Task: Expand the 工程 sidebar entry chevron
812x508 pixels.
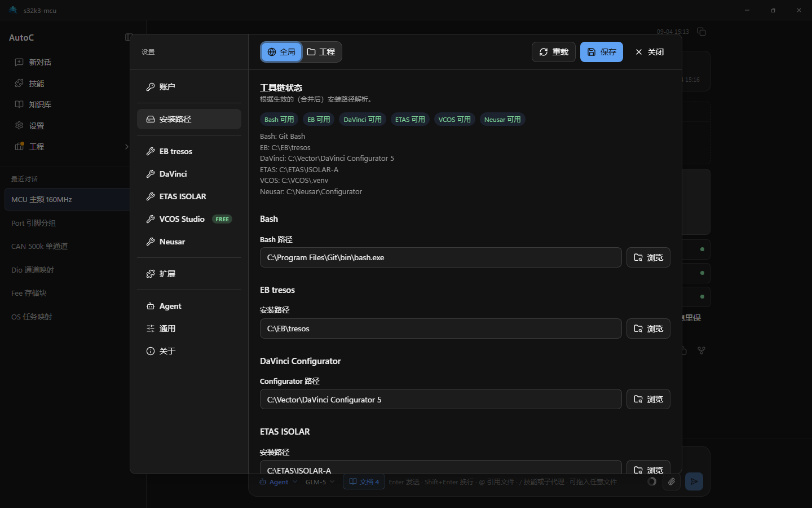Action: [x=126, y=147]
